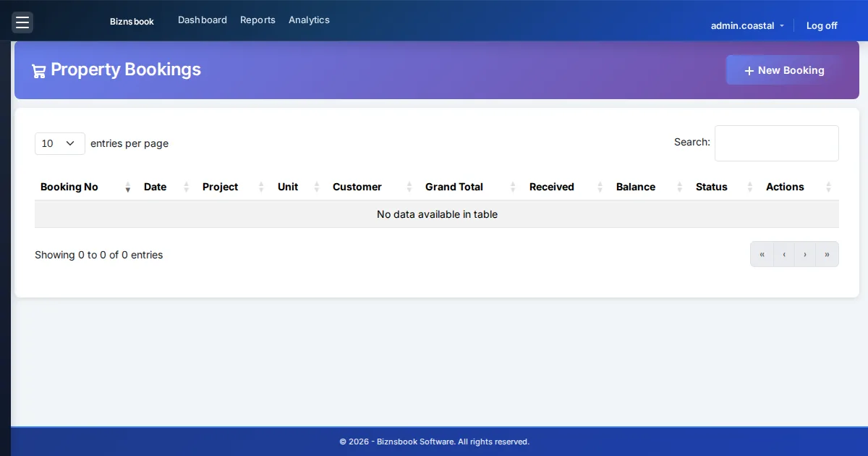The image size is (868, 456).
Task: Sort by Actions column
Action: (x=799, y=187)
